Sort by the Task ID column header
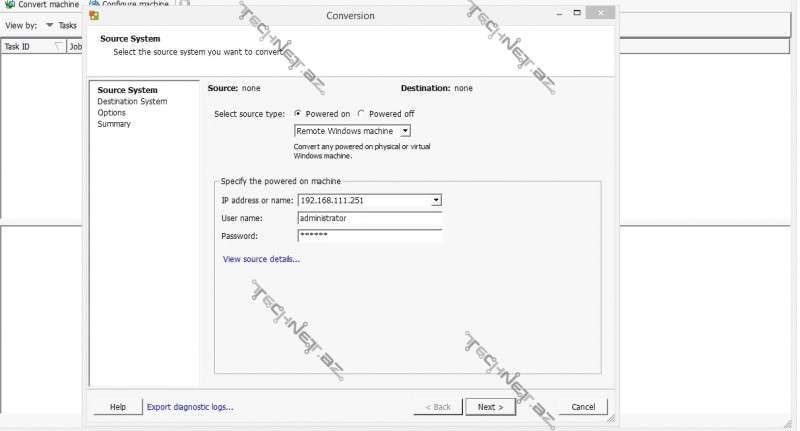 coord(20,46)
